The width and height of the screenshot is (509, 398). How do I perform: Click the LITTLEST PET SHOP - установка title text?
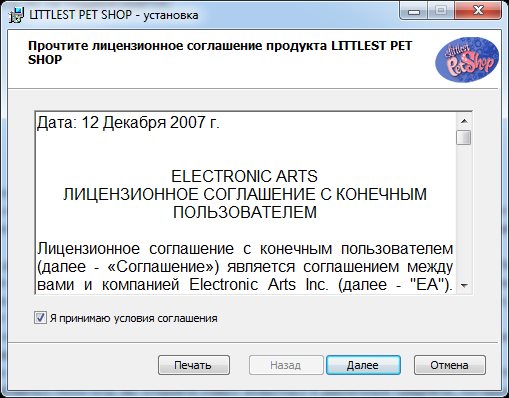pyautogui.click(x=114, y=15)
